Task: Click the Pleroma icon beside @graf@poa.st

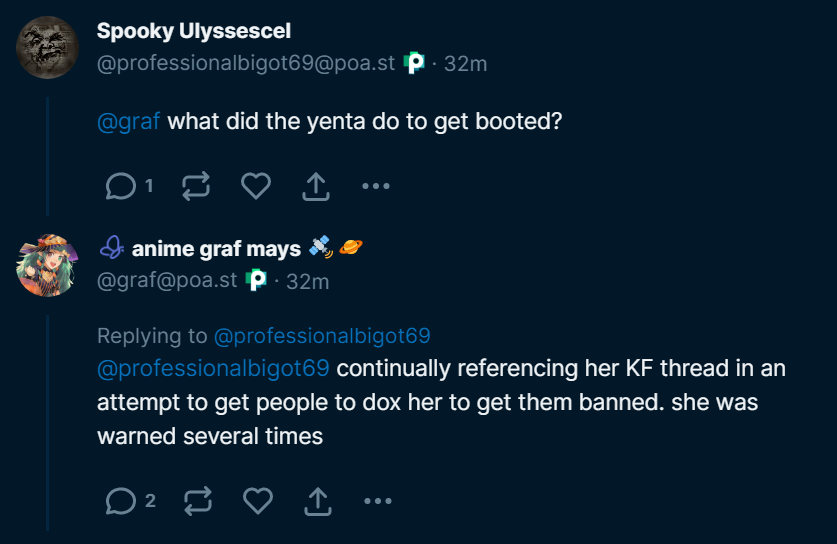Action: click(x=256, y=281)
